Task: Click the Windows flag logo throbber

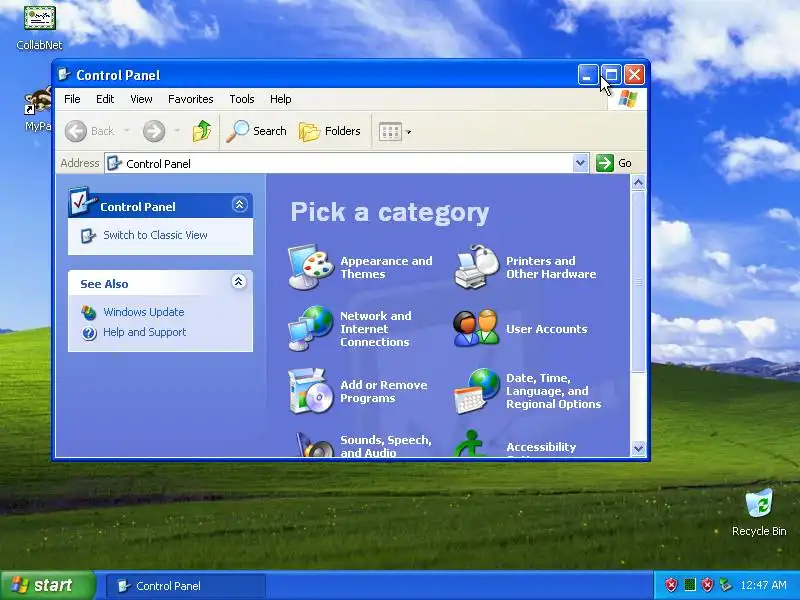Action: pyautogui.click(x=627, y=99)
